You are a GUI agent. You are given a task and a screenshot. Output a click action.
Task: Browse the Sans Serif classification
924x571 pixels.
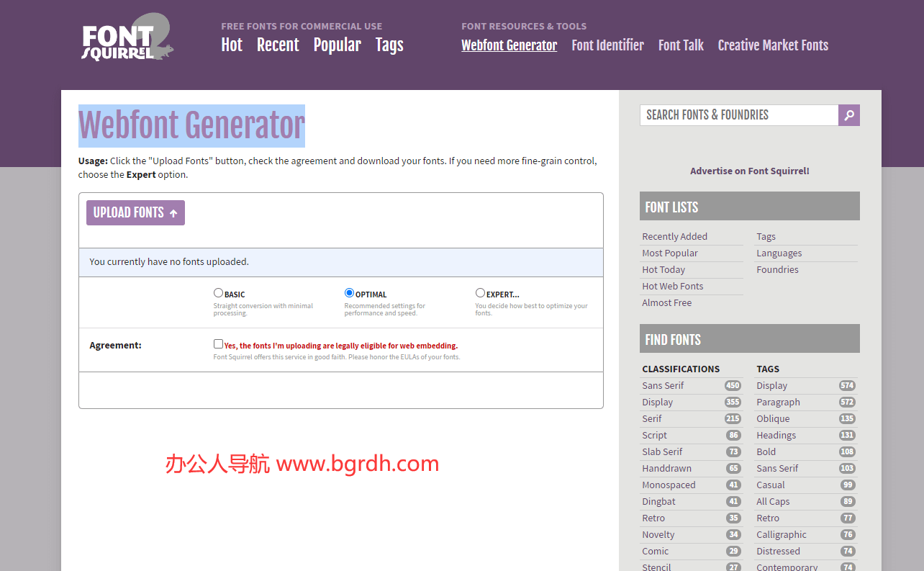[x=663, y=385]
